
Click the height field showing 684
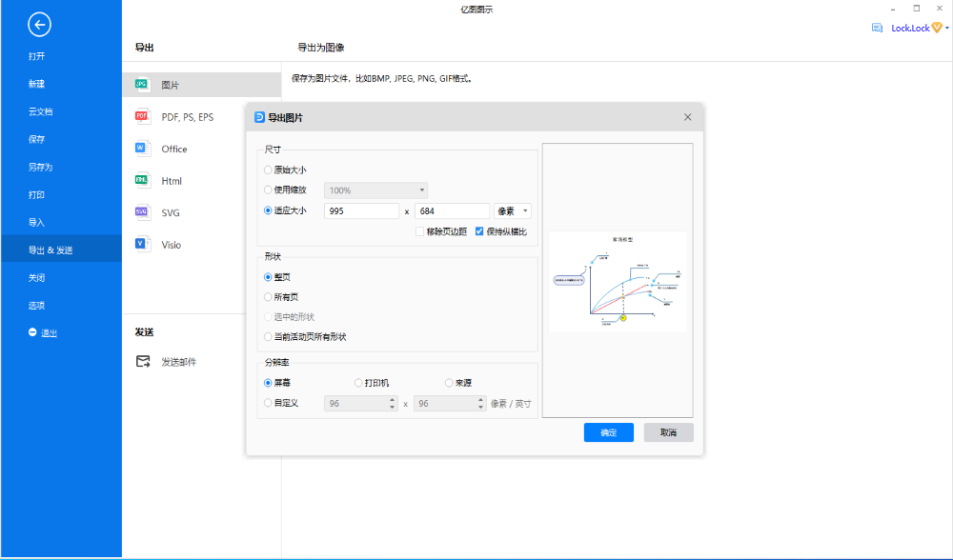(452, 210)
